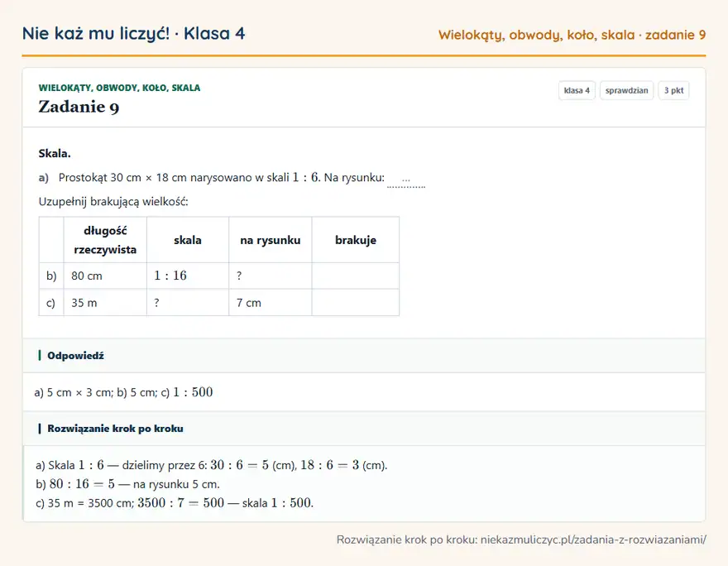Click the "Rozwiązanie krok po kroku" section heading

click(x=115, y=429)
